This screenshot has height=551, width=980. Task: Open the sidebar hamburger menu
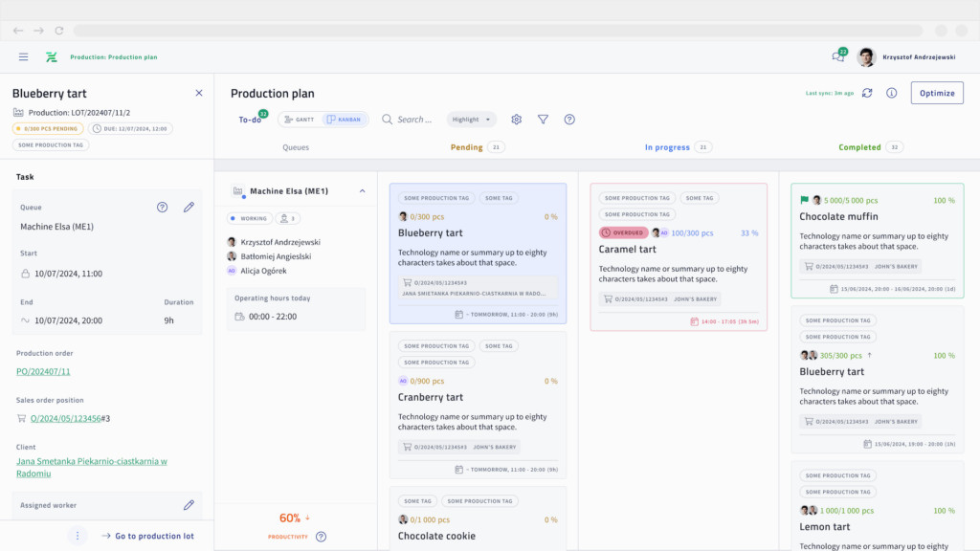pos(23,56)
